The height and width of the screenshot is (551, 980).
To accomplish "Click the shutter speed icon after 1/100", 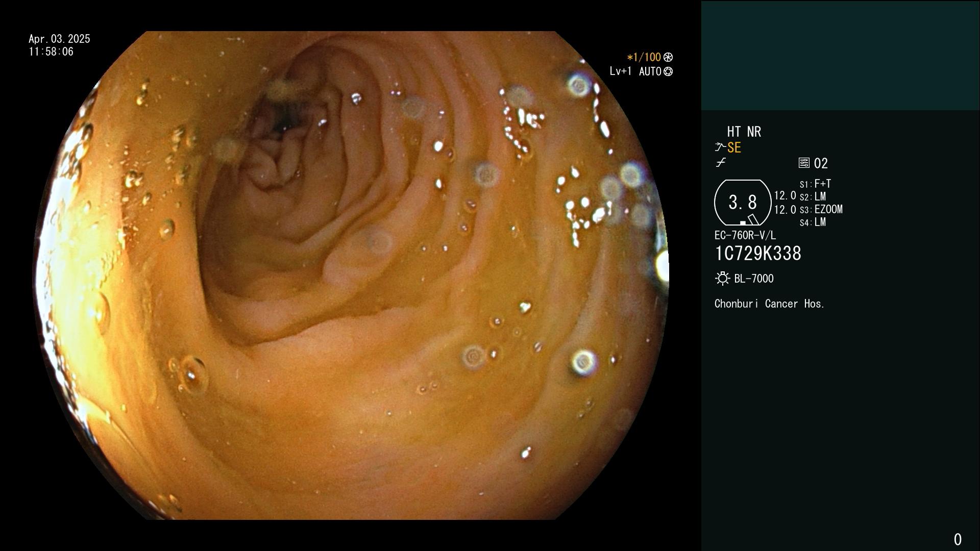I will point(668,57).
